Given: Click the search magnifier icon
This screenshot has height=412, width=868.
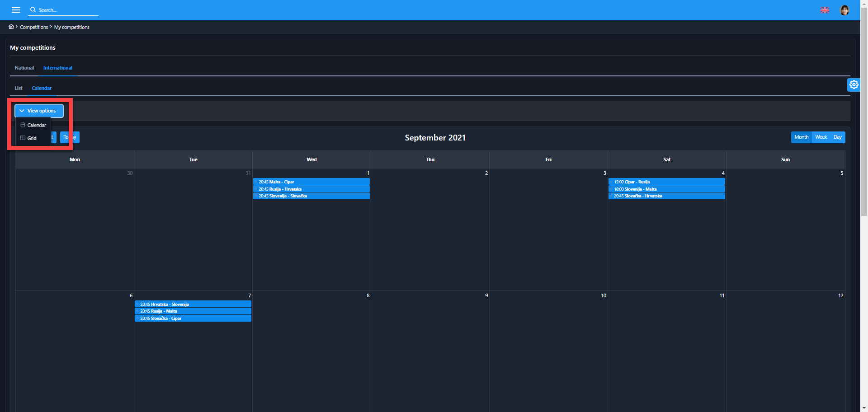Looking at the screenshot, I should (x=33, y=9).
